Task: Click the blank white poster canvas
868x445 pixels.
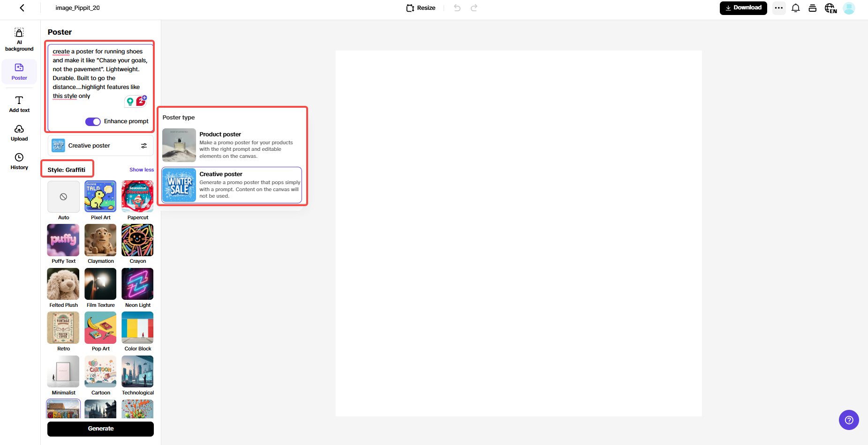Action: (x=519, y=233)
